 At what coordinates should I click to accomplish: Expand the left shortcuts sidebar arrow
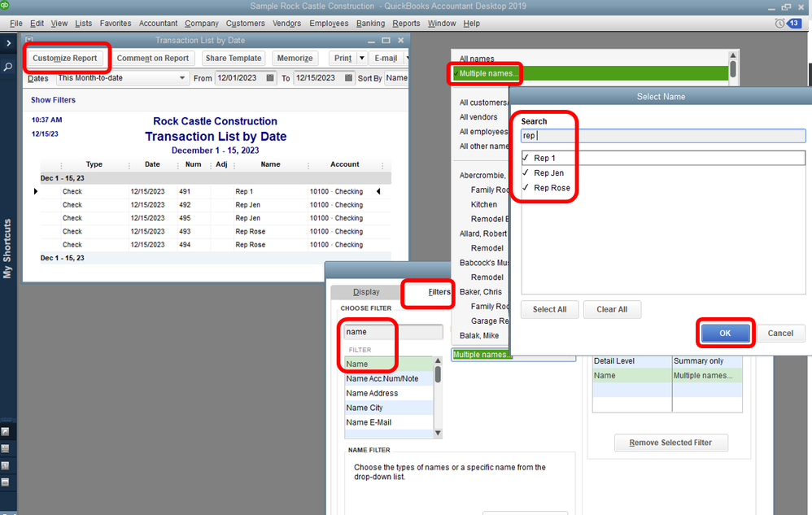[x=8, y=43]
